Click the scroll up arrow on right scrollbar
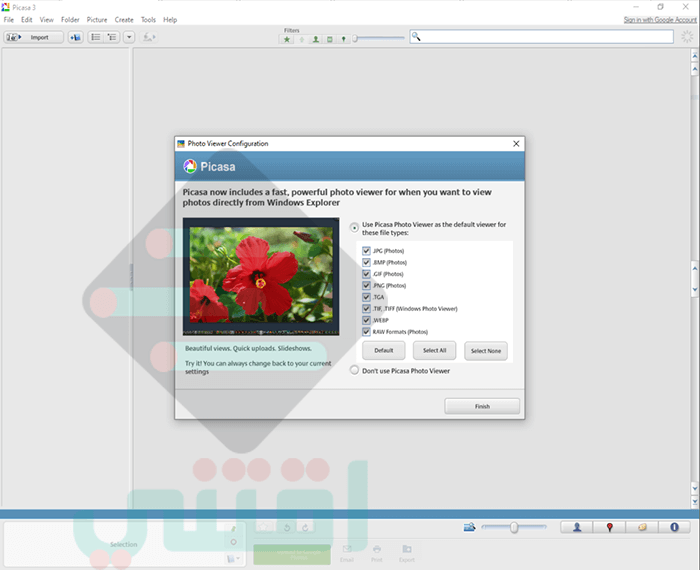 click(x=695, y=69)
